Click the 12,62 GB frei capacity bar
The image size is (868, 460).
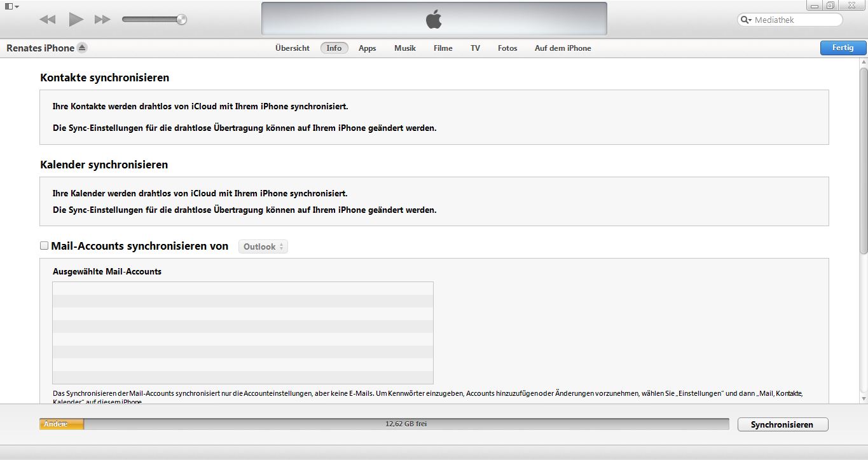pos(406,424)
